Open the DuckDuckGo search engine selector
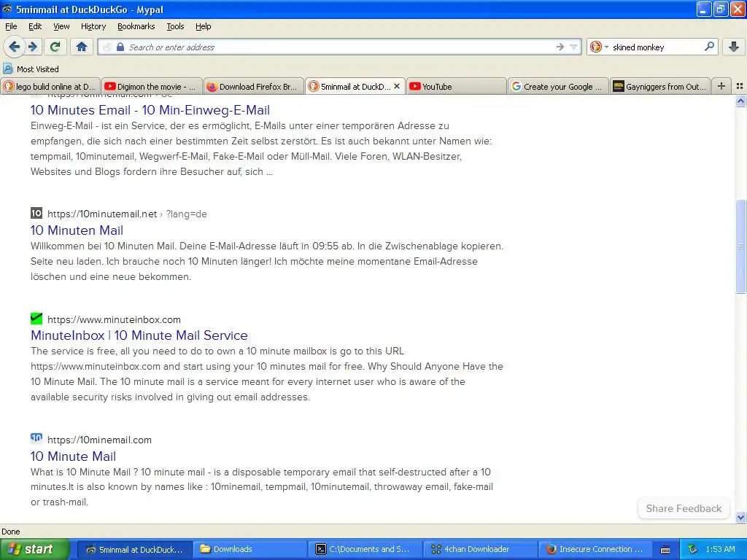Viewport: 747px width, 560px height. (x=598, y=47)
